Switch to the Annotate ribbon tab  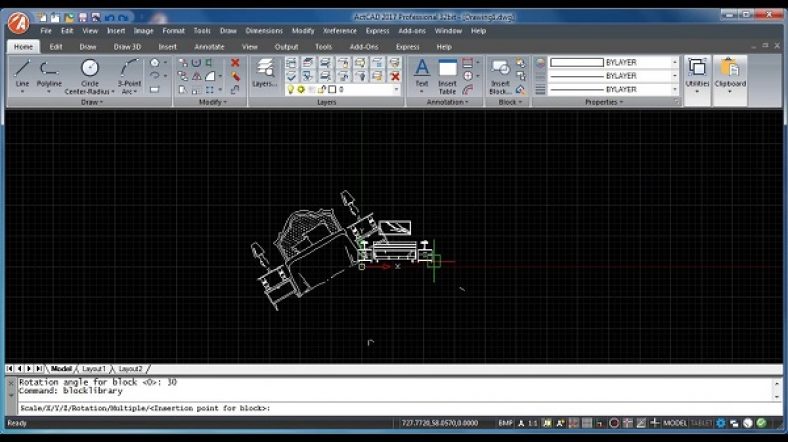[210, 46]
